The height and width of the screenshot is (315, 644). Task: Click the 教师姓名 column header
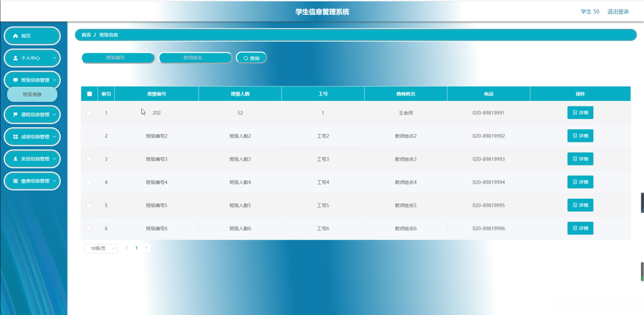point(406,94)
